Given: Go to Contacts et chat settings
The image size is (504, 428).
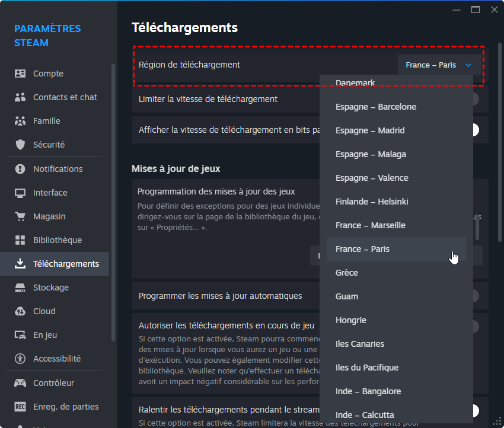Looking at the screenshot, I should tap(55, 97).
